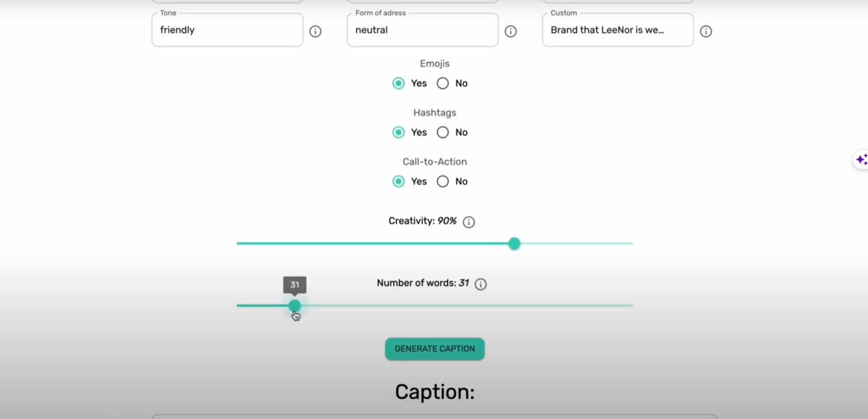Screen dimensions: 868x419
Task: Click the purple sparkle AI assistant icon
Action: click(861, 160)
